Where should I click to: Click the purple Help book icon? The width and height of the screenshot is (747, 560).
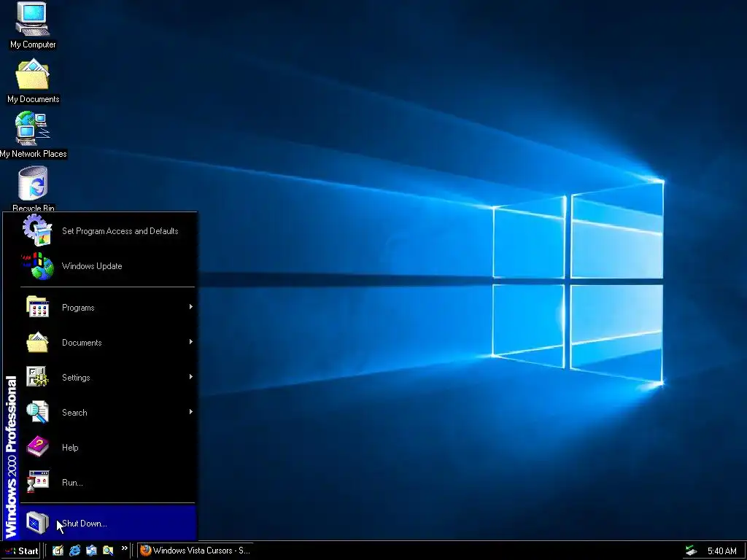[38, 447]
